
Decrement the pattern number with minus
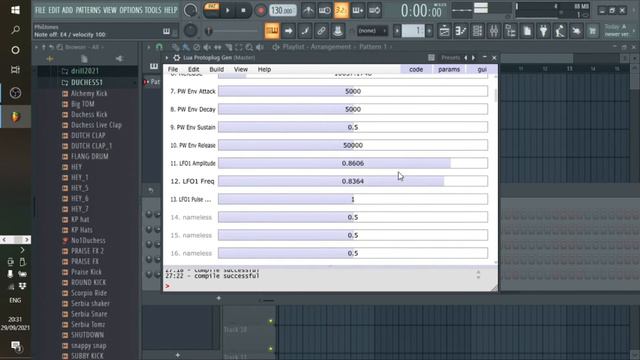(397, 31)
